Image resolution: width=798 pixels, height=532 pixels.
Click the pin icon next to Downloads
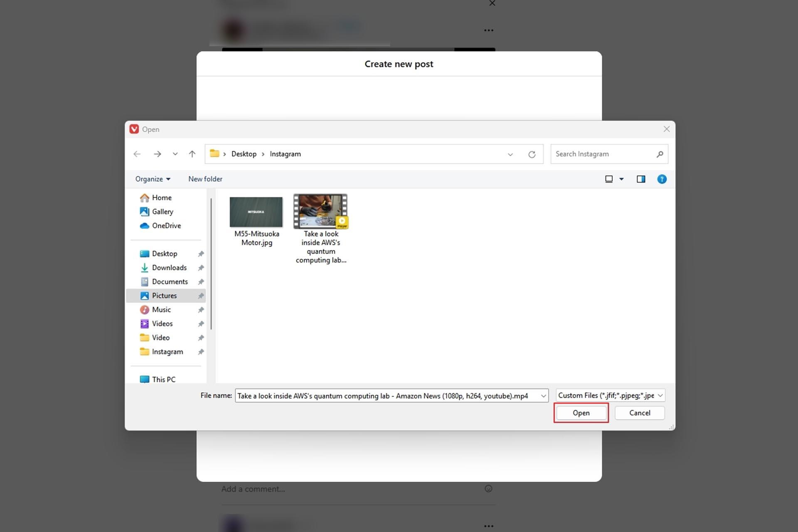point(201,268)
